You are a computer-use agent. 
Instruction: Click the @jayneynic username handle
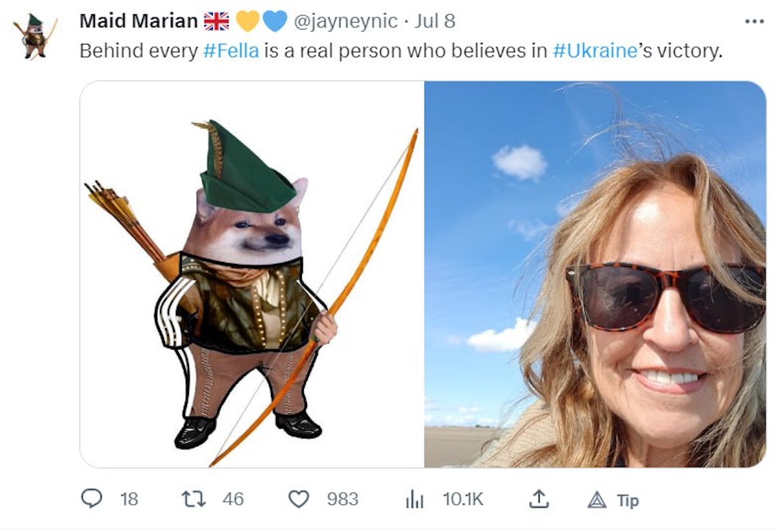[x=346, y=21]
